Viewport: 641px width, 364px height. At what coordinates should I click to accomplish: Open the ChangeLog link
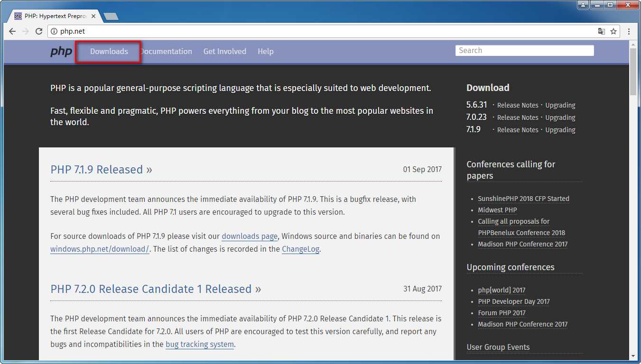[x=301, y=249]
